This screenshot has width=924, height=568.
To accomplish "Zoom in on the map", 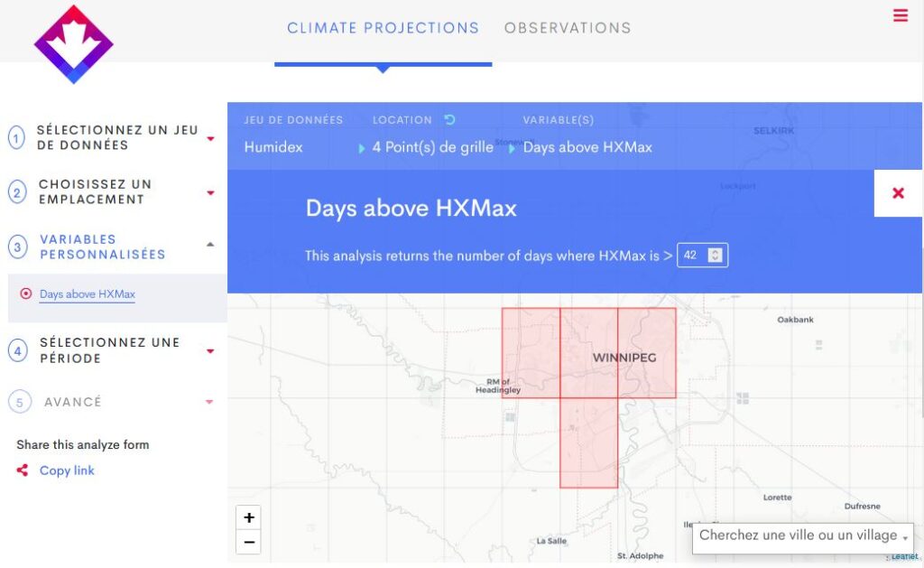I will coord(249,517).
